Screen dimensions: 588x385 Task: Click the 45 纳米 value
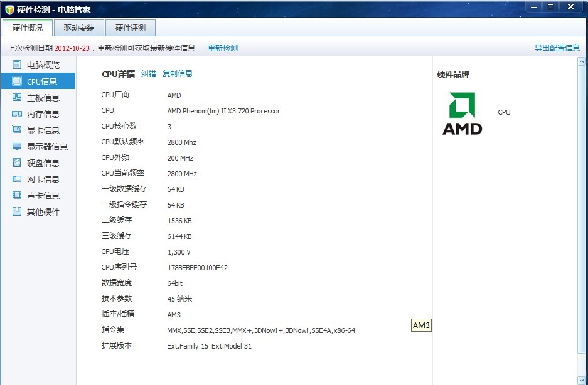(179, 299)
